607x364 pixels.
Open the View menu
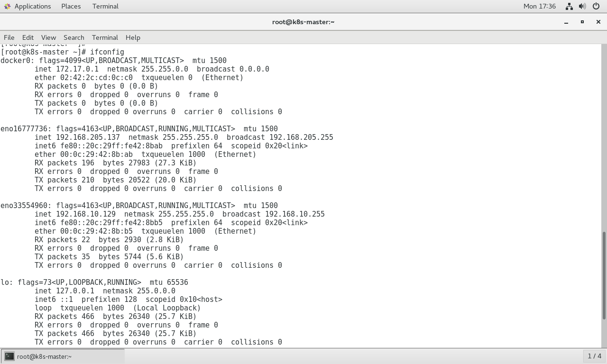pyautogui.click(x=48, y=37)
